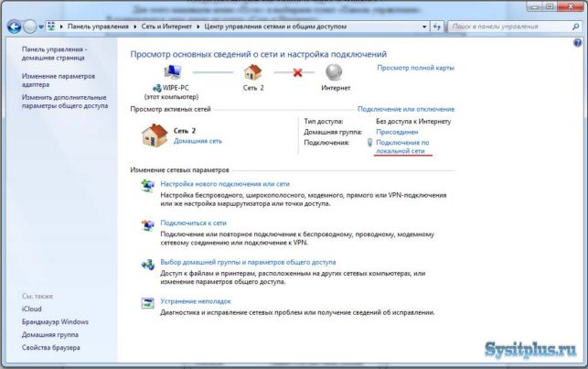Image resolution: width=588 pixels, height=369 pixels.
Task: Open 'Устранение неполадок' troubleshooting link
Action: 196,300
